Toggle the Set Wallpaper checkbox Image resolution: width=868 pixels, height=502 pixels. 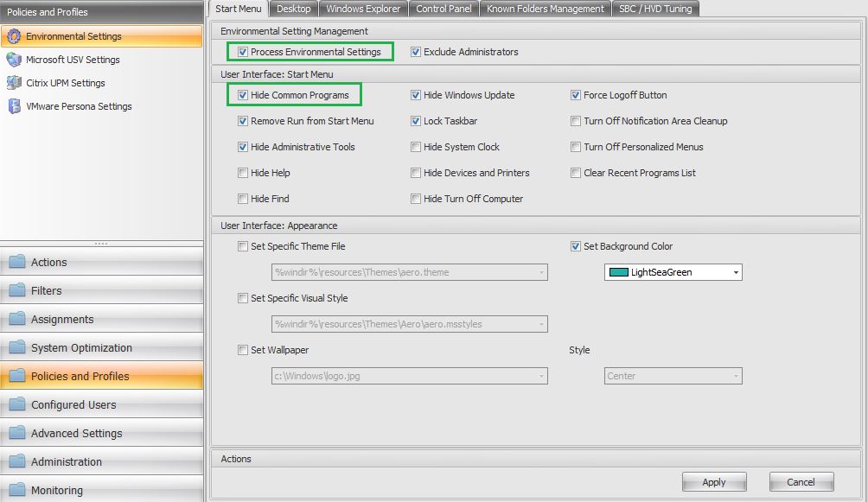click(243, 350)
